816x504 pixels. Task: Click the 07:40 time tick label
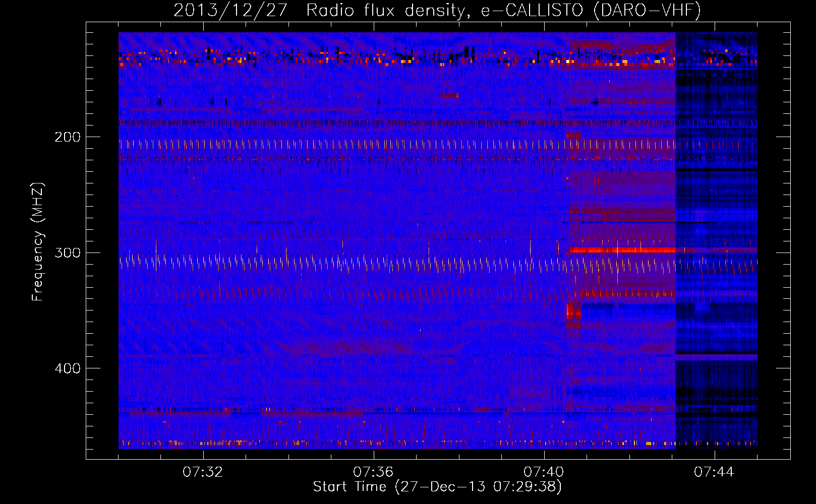(x=544, y=472)
